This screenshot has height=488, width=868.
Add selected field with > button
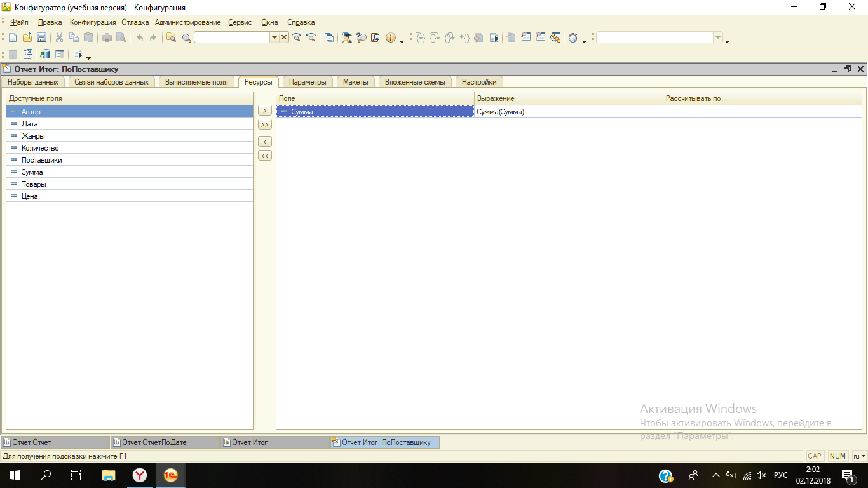(265, 111)
